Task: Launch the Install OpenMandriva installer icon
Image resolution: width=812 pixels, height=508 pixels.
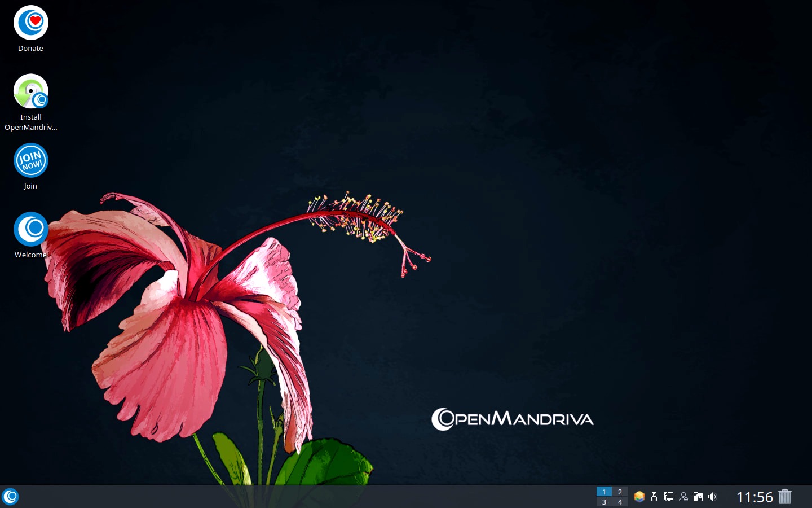Action: pyautogui.click(x=30, y=91)
